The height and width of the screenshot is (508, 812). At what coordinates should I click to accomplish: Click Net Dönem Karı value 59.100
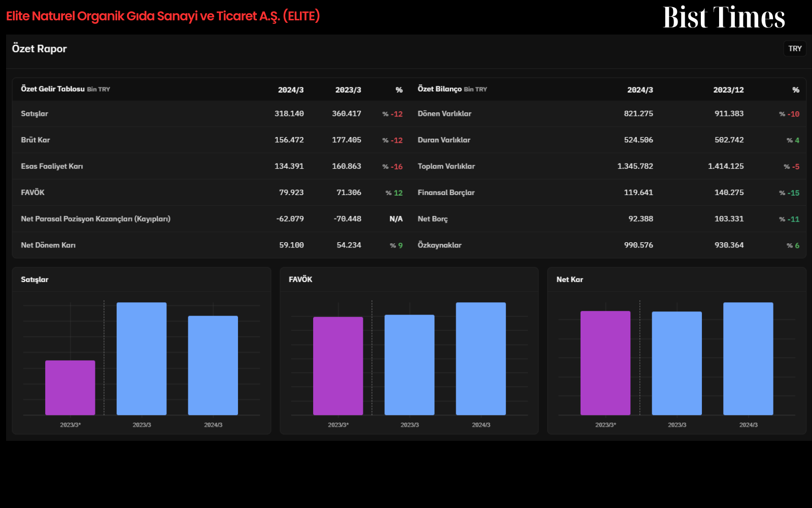[x=291, y=245]
